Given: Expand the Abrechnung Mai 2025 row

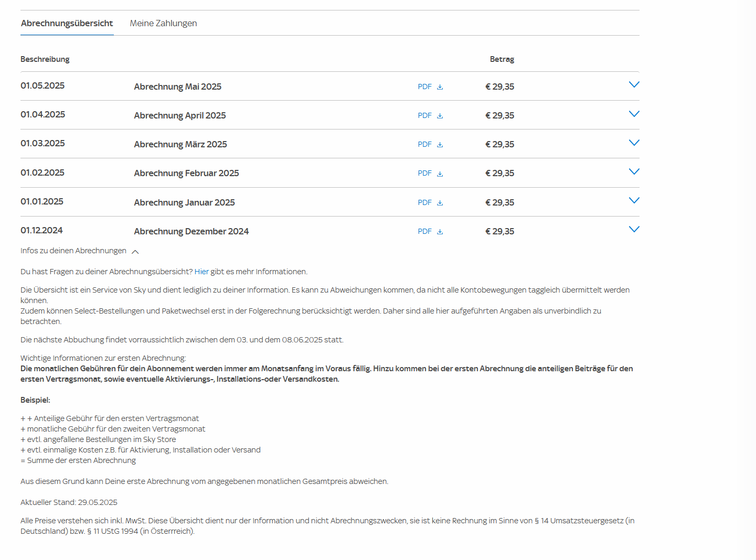Looking at the screenshot, I should 634,85.
